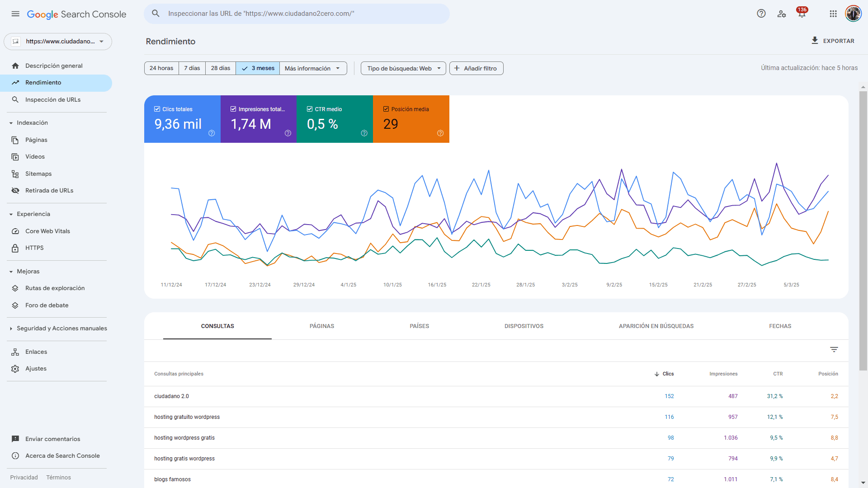Select the 3 meses date range
The width and height of the screenshot is (868, 488).
tap(258, 68)
